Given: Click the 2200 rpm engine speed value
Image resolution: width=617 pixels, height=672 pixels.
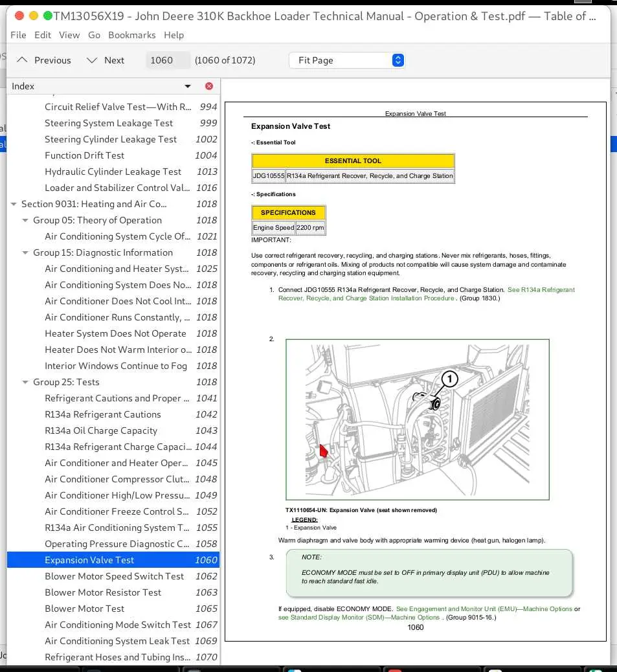Looking at the screenshot, I should (x=310, y=228).
